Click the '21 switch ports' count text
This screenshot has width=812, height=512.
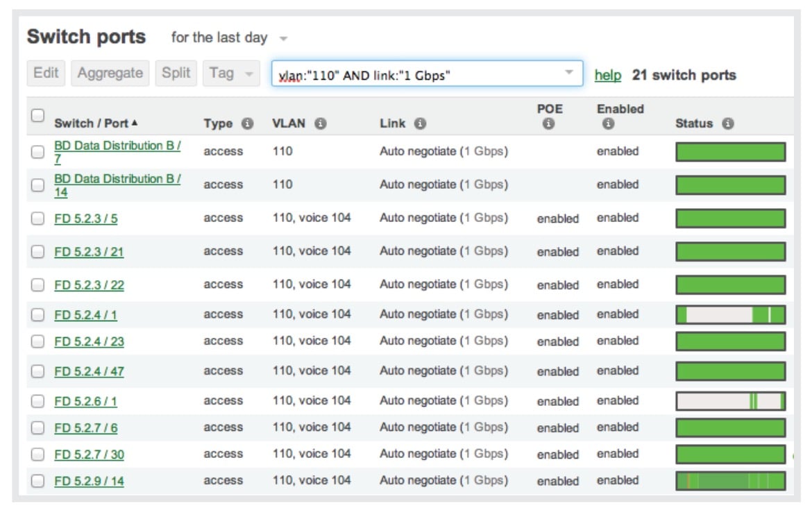pyautogui.click(x=684, y=75)
